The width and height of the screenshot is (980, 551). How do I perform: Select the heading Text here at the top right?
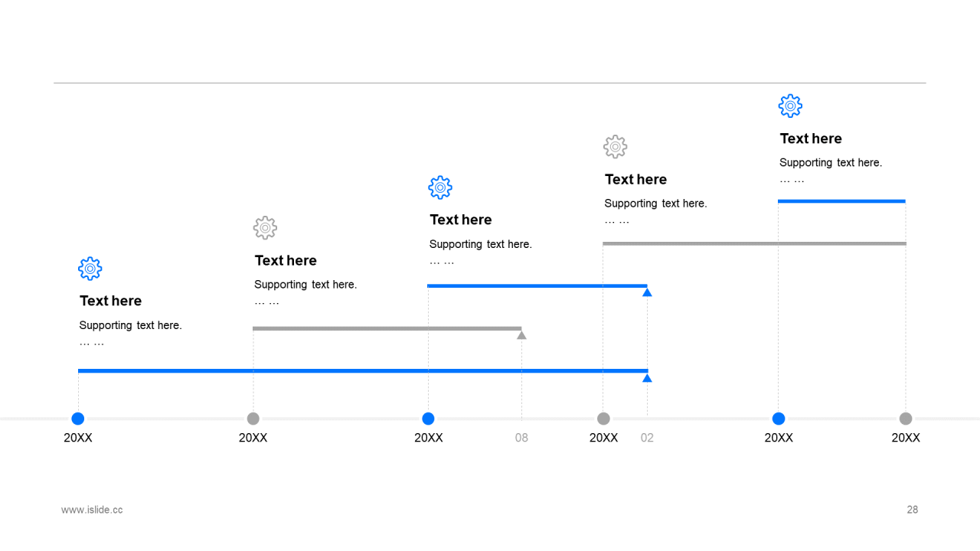811,139
